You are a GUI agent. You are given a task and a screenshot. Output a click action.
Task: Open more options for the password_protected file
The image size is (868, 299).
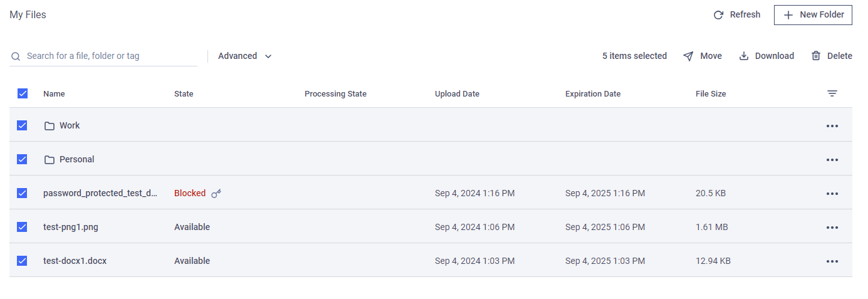[x=832, y=194]
